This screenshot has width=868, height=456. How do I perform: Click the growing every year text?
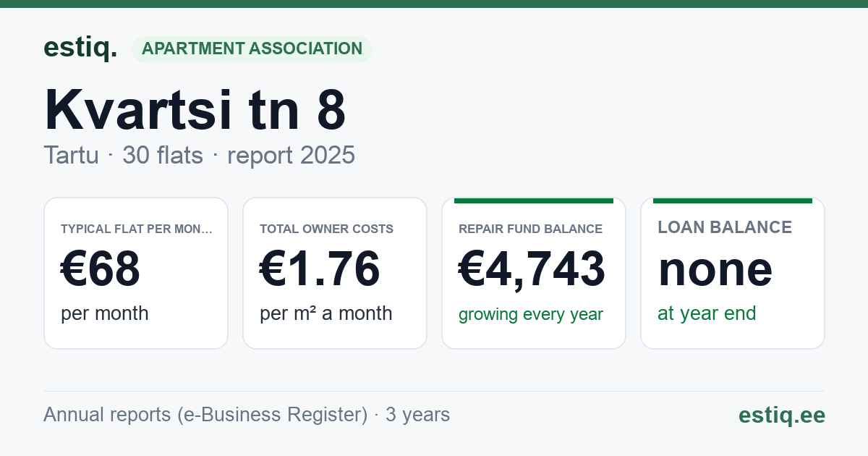point(531,314)
